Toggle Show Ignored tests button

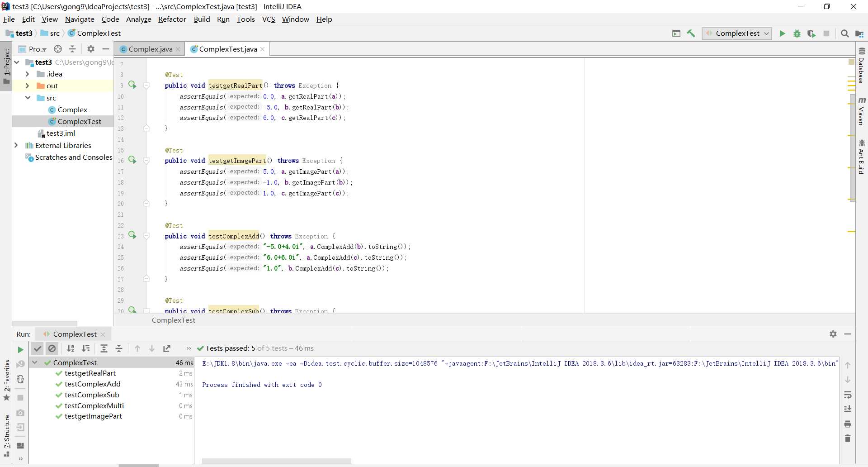[x=52, y=348]
